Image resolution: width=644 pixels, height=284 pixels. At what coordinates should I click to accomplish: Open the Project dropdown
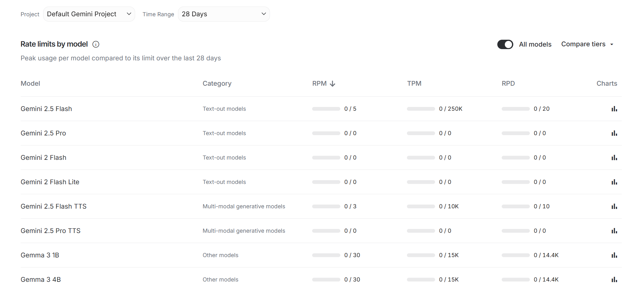[x=89, y=14]
